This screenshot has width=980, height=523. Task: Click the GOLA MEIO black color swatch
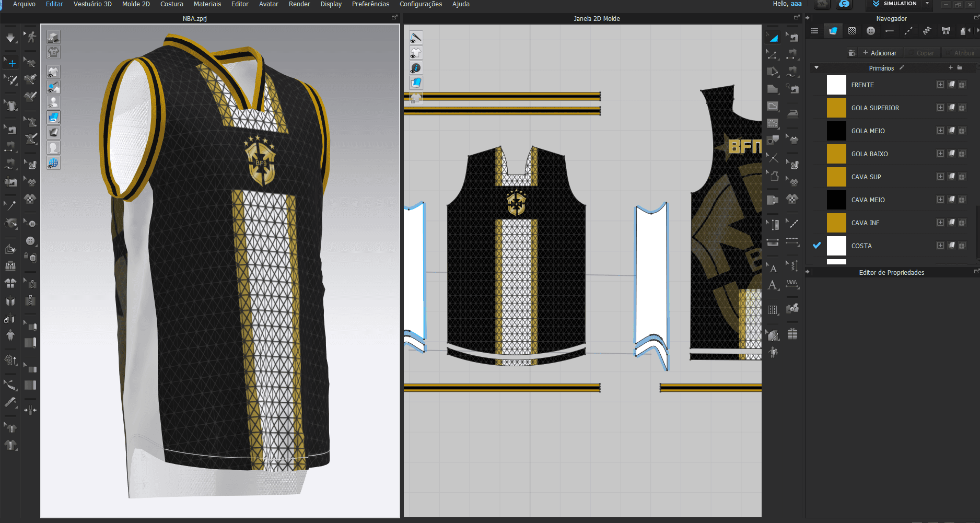[x=836, y=131]
